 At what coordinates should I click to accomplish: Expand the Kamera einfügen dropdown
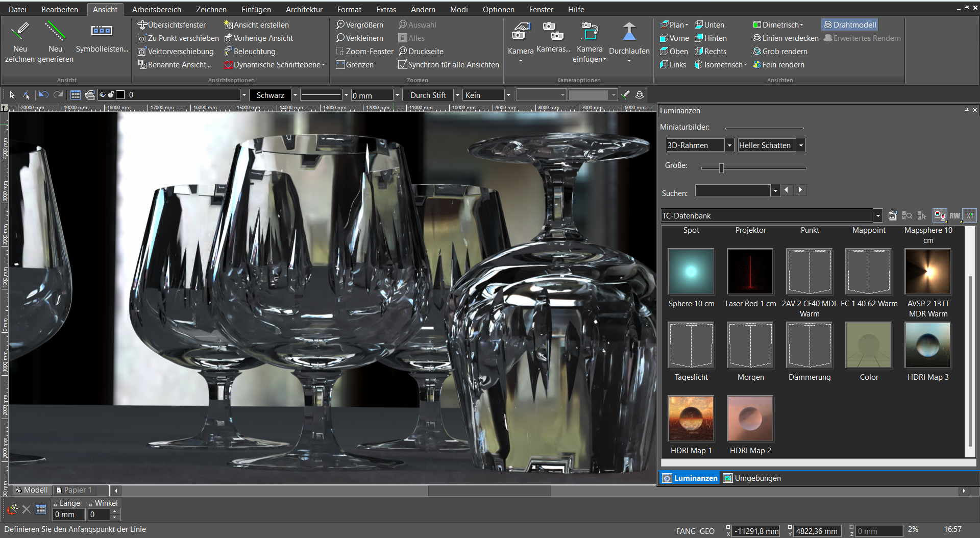pyautogui.click(x=604, y=60)
